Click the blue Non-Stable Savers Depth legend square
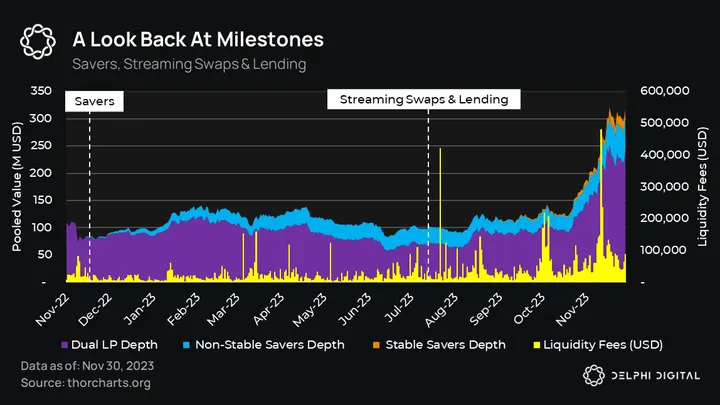 188,345
